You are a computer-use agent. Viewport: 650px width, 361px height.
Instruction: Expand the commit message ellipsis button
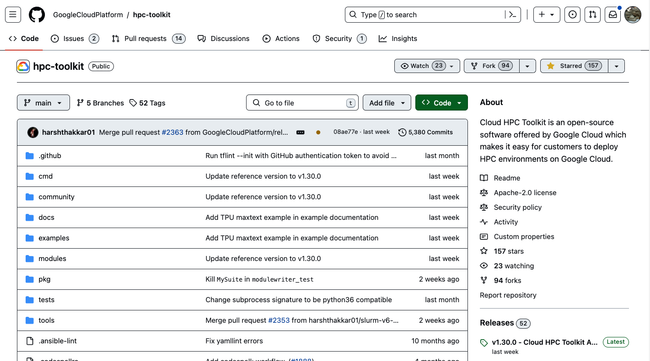pos(301,132)
